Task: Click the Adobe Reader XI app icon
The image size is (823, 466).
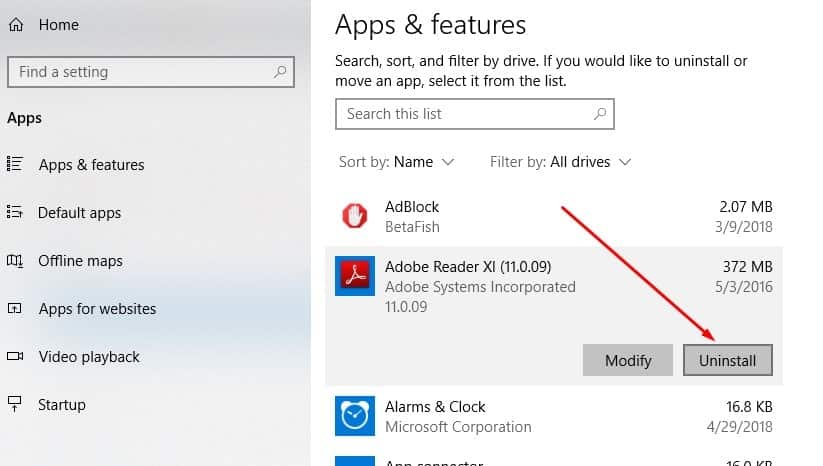Action: click(x=354, y=277)
